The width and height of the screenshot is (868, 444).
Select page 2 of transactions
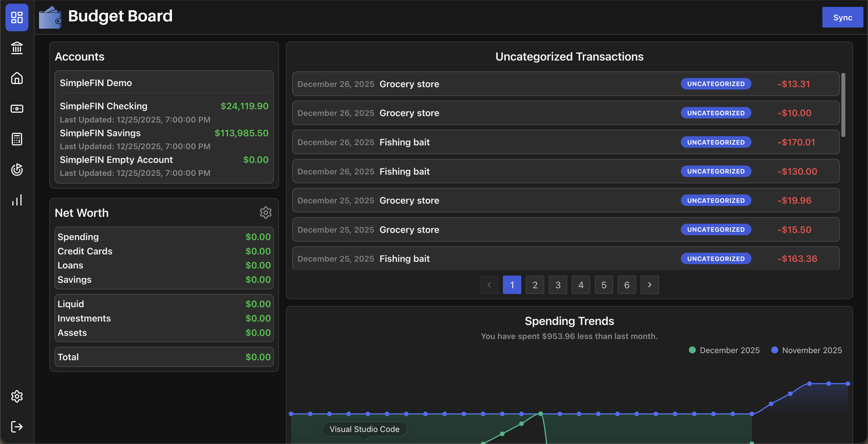pos(535,285)
